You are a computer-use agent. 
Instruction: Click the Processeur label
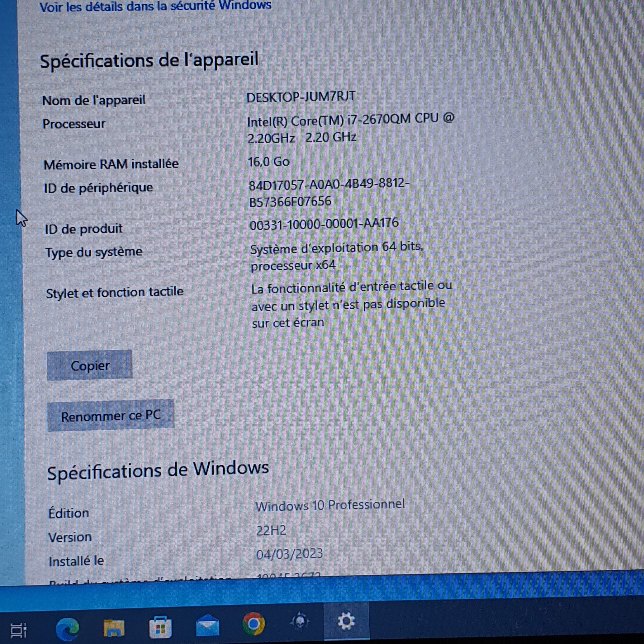pyautogui.click(x=74, y=124)
